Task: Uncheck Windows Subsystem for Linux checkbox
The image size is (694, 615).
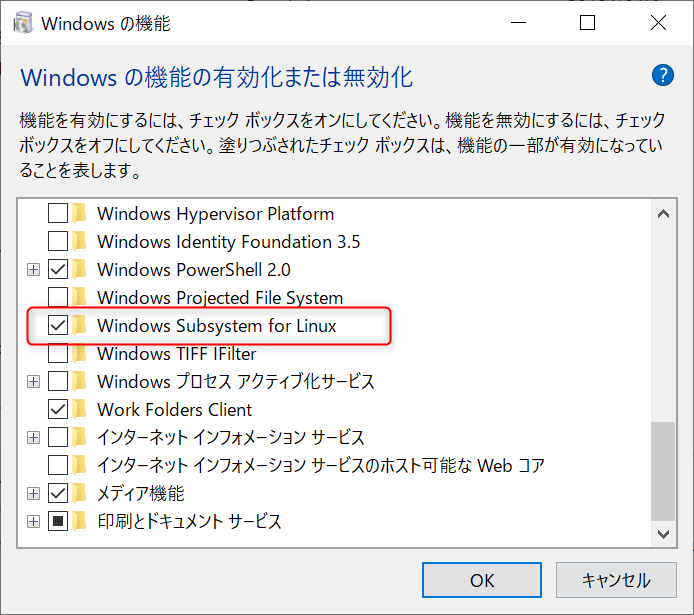Action: pyautogui.click(x=58, y=325)
